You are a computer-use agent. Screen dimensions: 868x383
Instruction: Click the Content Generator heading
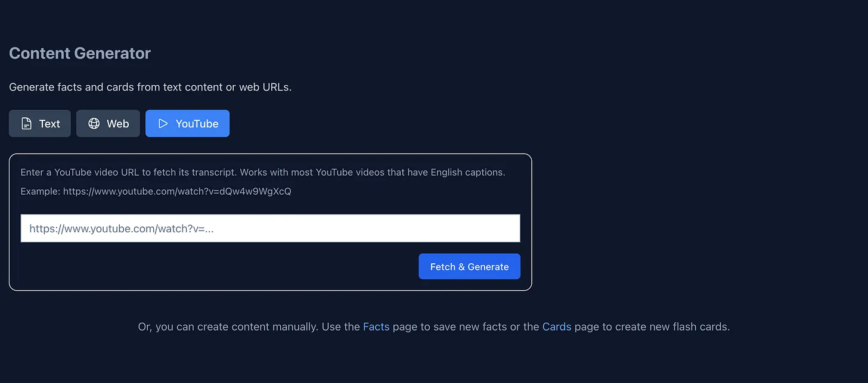[80, 53]
